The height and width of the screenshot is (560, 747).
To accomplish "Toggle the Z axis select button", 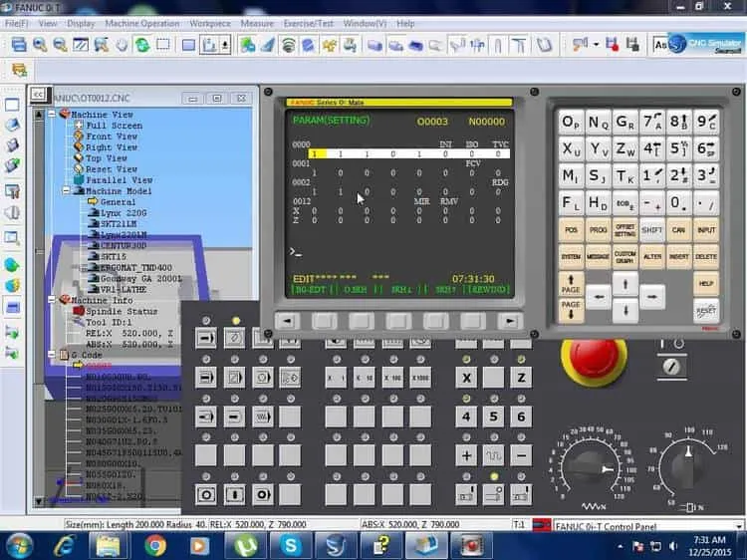I will [521, 378].
